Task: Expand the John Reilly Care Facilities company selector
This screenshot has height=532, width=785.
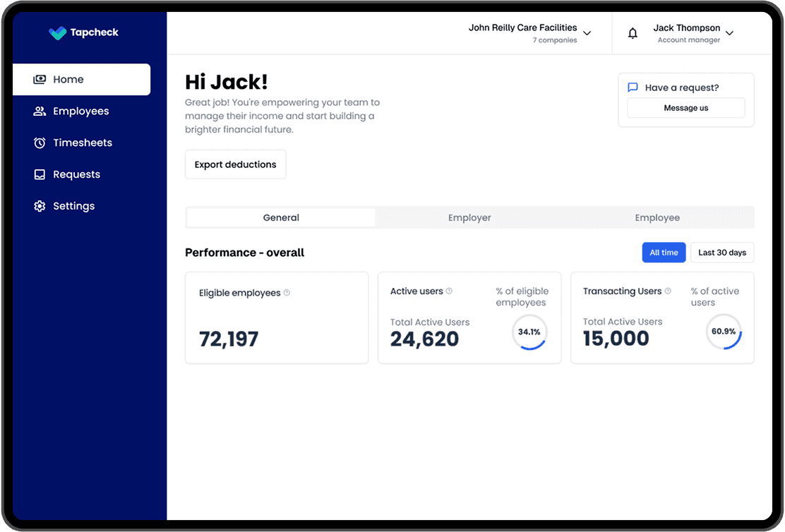Action: click(x=587, y=32)
